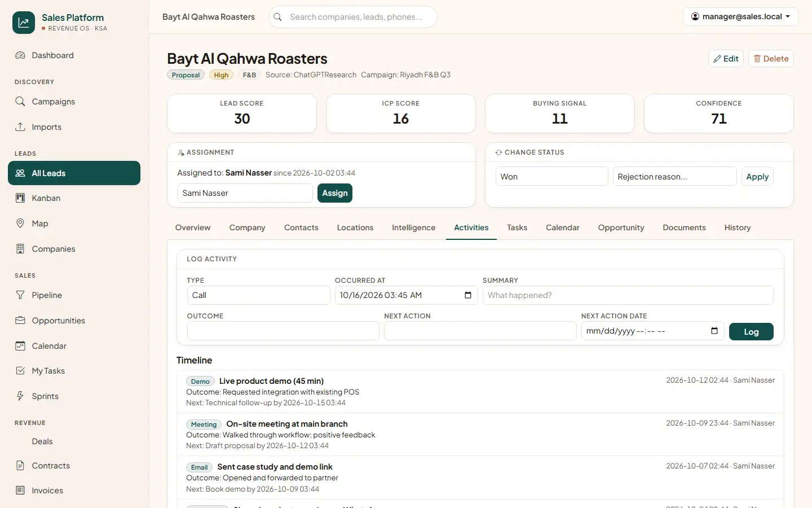The width and height of the screenshot is (812, 508).
Task: Switch to the Contacts tab
Action: click(x=301, y=227)
